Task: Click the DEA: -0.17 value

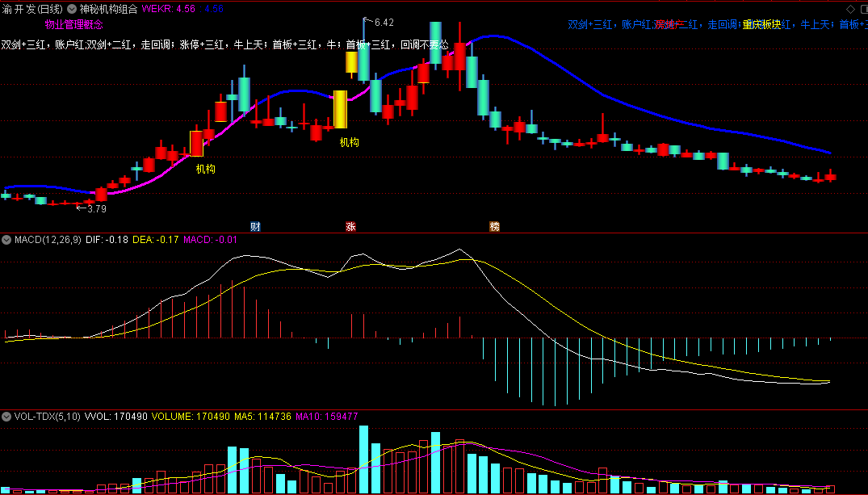Action: pos(156,240)
